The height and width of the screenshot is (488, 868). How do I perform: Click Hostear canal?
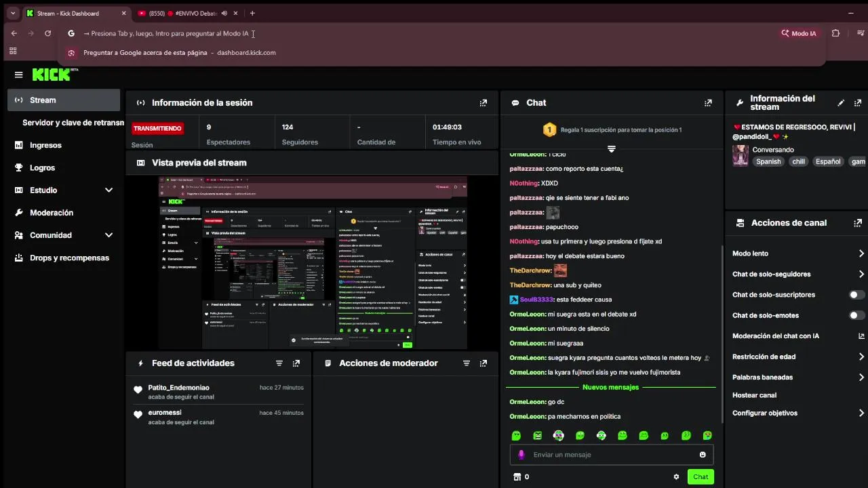[x=754, y=395]
